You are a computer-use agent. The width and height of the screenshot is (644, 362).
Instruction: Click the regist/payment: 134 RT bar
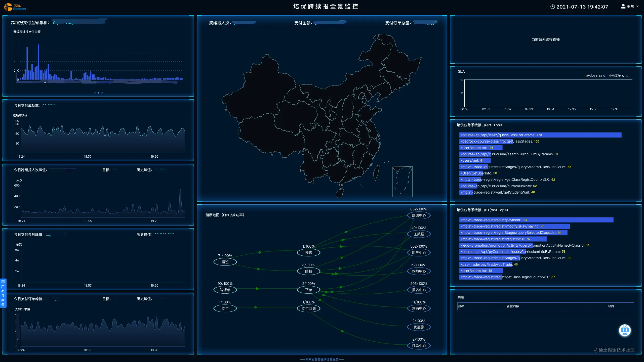pos(536,220)
